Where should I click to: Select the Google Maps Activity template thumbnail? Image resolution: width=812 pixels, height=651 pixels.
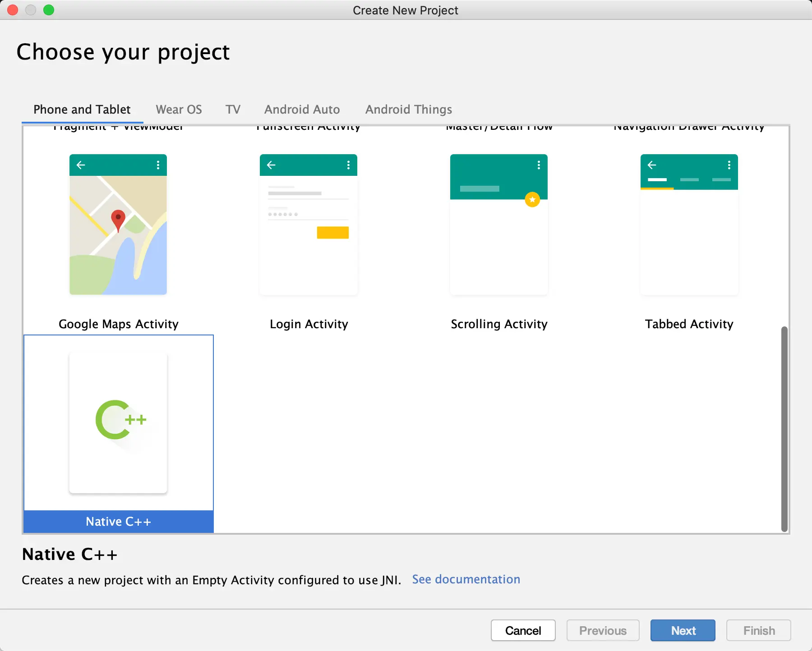118,225
